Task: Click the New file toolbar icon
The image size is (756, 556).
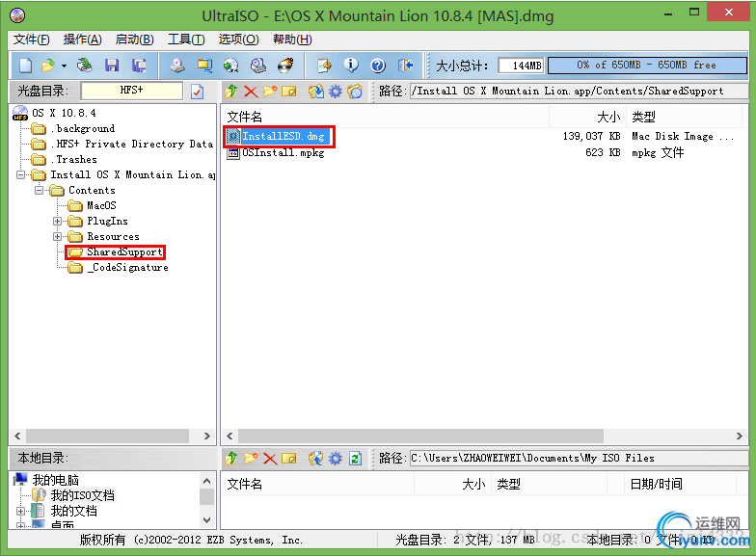Action: click(x=25, y=66)
